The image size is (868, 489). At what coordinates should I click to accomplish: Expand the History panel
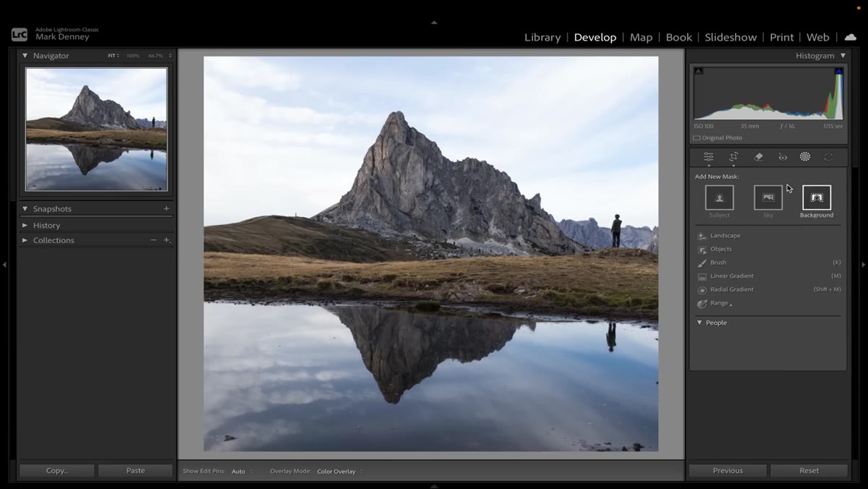(x=25, y=226)
